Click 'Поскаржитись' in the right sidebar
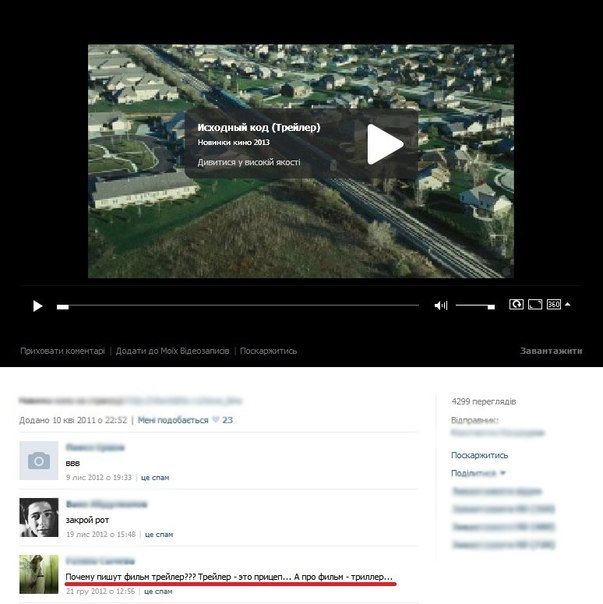 (x=479, y=455)
